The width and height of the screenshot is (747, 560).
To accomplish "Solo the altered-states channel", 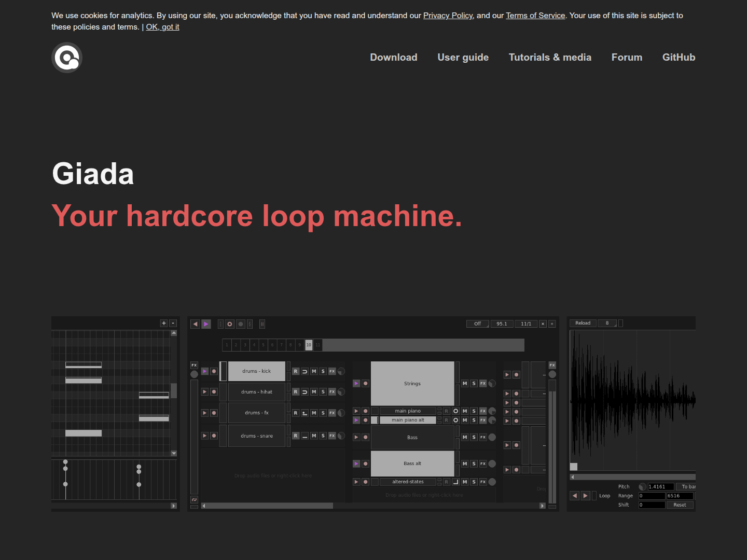I will 474,482.
